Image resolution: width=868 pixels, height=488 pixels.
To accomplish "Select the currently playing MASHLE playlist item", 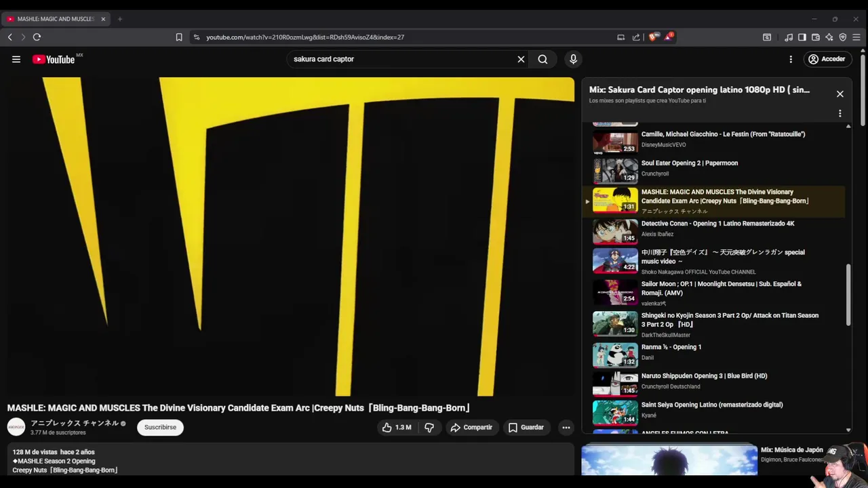I will click(x=715, y=201).
